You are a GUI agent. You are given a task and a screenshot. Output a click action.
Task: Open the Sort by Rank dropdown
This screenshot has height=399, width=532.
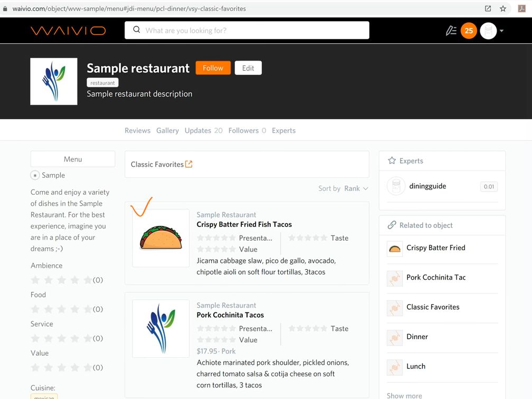(x=356, y=188)
